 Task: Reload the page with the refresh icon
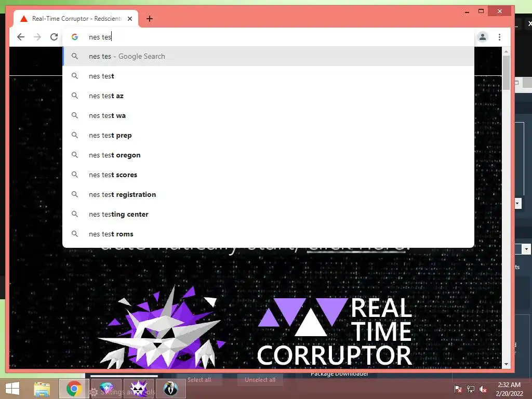54,37
